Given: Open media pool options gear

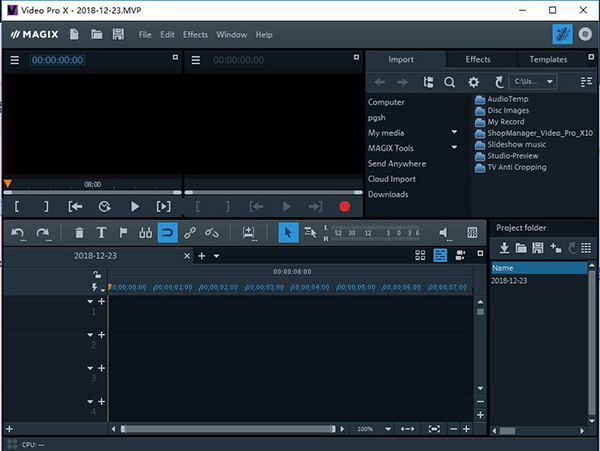Looking at the screenshot, I should 473,82.
